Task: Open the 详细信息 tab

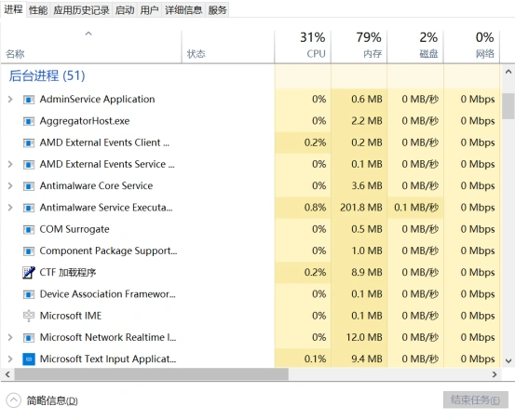Action: tap(183, 10)
